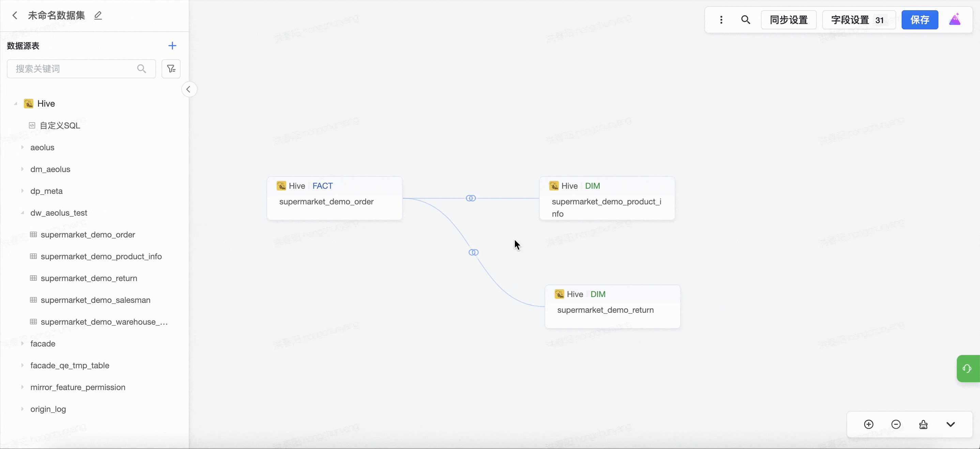Click the magnifier icon in top toolbar
This screenshot has height=449, width=980.
point(745,20)
